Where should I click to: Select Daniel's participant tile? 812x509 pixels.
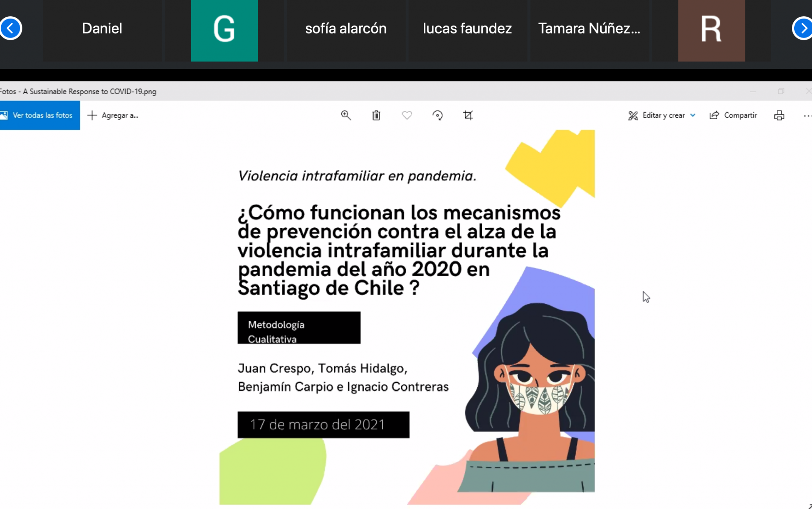(102, 31)
